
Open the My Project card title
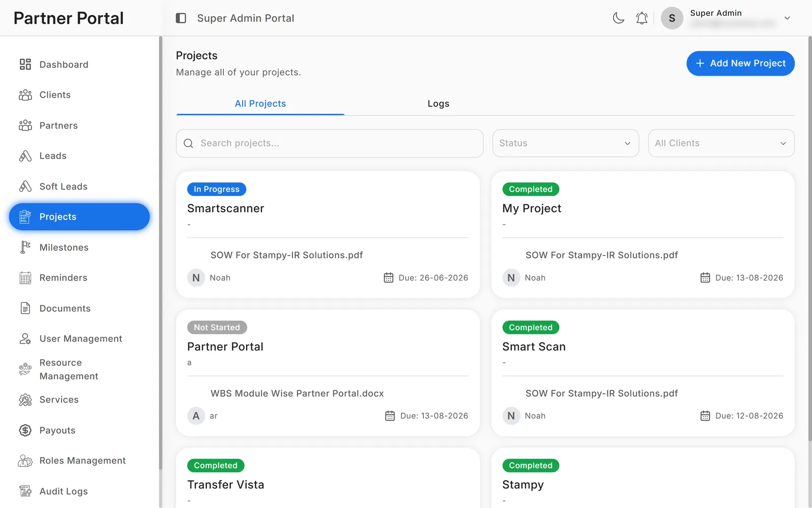pos(532,208)
